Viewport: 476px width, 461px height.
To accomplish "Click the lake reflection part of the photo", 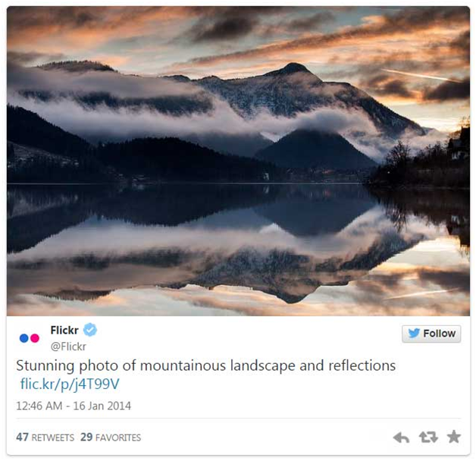I will click(238, 249).
